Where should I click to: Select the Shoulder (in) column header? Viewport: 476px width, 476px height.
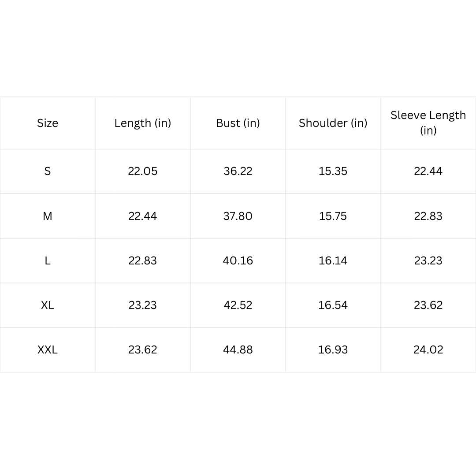tap(333, 123)
